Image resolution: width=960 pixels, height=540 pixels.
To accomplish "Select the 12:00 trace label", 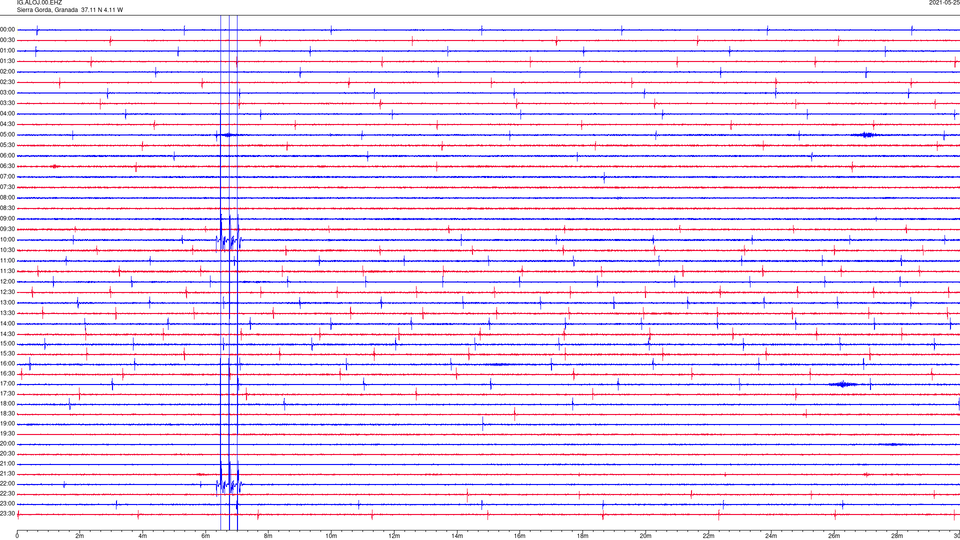I will 8,282.
